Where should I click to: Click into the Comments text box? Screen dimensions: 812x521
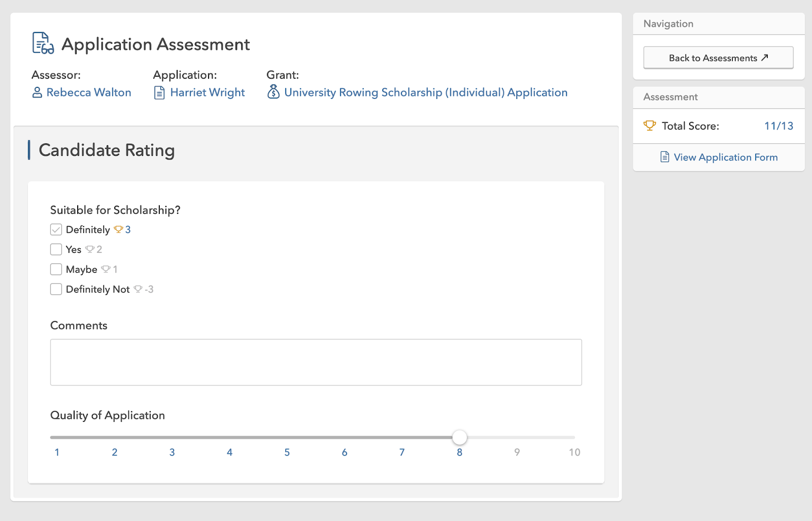click(316, 362)
